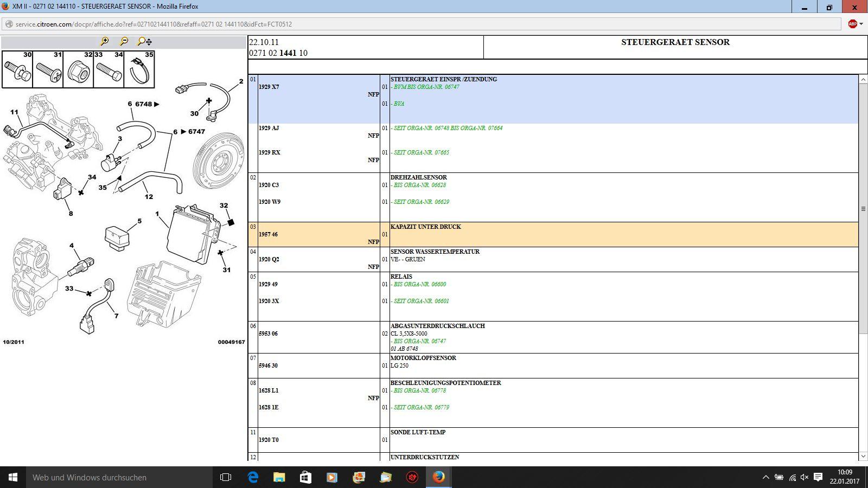Screen dimensions: 868x488
Task: Select the BESCHLEUNIGUNGSPOTENTIOMETER row title
Action: [446, 383]
